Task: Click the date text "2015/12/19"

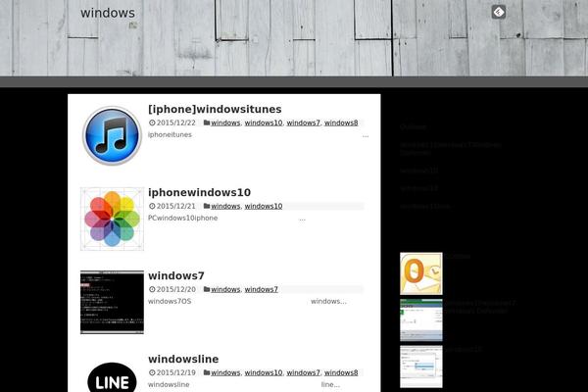Action: coord(175,372)
